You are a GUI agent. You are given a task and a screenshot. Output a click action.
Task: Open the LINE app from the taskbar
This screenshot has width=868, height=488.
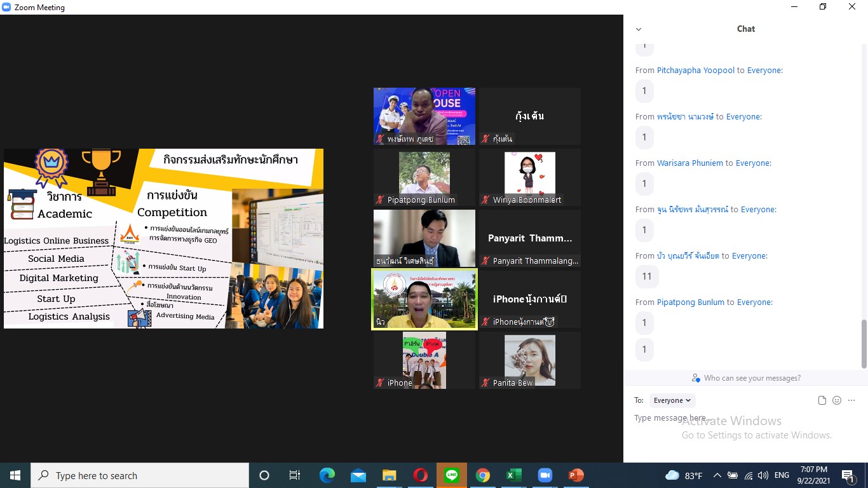pyautogui.click(x=452, y=475)
